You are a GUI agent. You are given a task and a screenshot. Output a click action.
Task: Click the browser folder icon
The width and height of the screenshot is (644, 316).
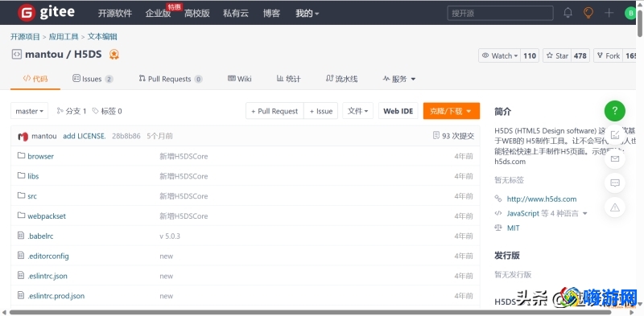[22, 155]
